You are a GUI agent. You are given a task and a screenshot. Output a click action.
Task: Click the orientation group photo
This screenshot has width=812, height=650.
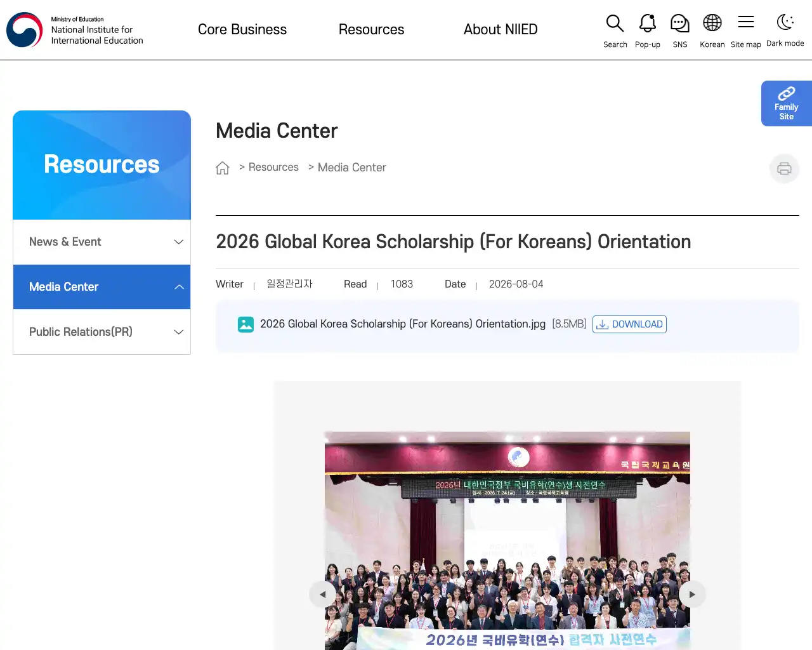click(507, 541)
